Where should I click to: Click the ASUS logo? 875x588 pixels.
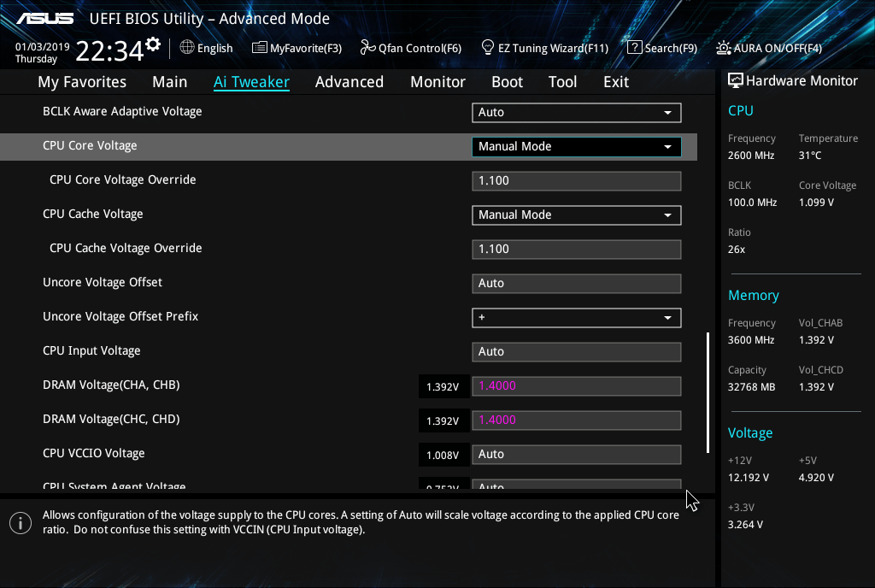pos(45,19)
